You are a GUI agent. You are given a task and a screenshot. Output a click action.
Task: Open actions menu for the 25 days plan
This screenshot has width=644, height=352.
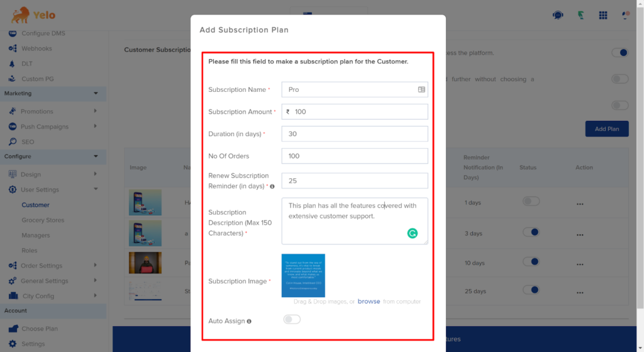[x=580, y=293]
